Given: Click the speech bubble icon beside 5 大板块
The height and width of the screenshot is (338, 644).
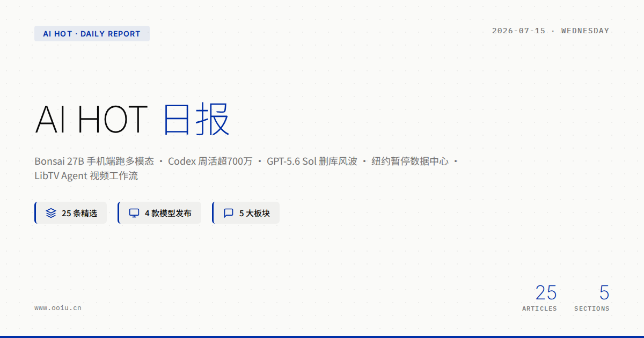Looking at the screenshot, I should [229, 213].
